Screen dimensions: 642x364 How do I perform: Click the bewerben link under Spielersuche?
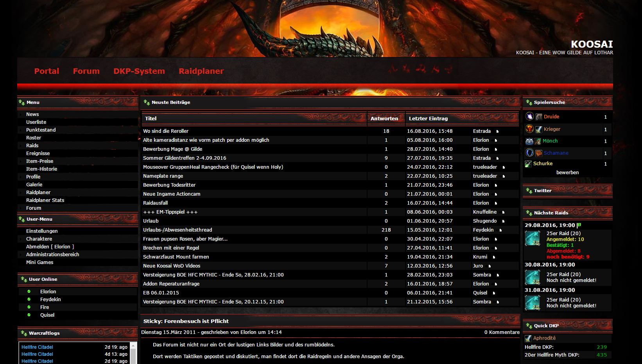click(x=568, y=172)
